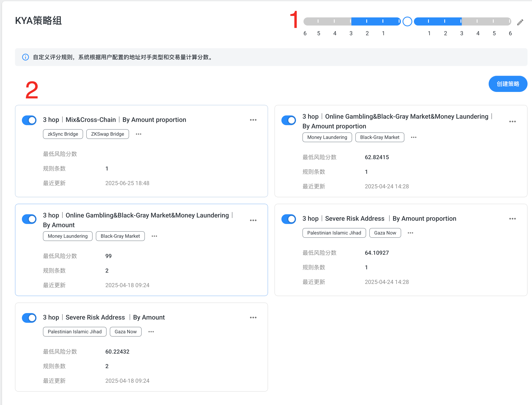The image size is (532, 405).
Task: Disable the Mix&Cross-Chain strategy toggle
Action: click(x=29, y=120)
